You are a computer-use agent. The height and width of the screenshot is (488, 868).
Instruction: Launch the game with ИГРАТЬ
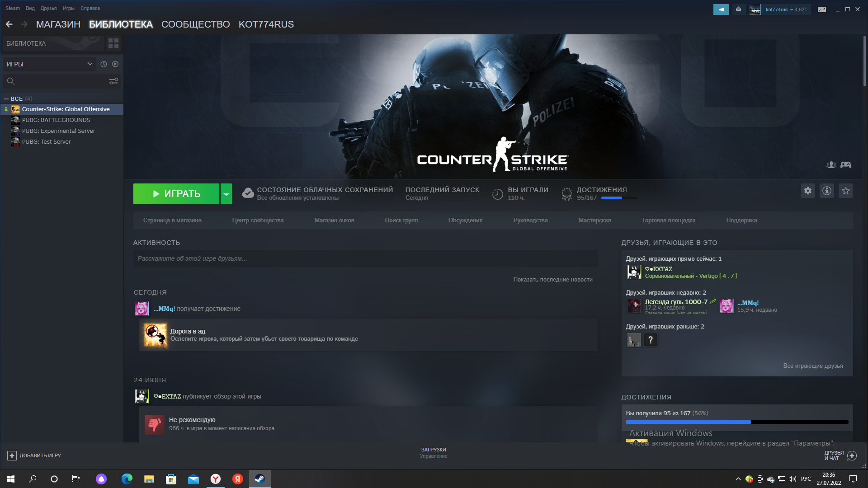(x=176, y=194)
